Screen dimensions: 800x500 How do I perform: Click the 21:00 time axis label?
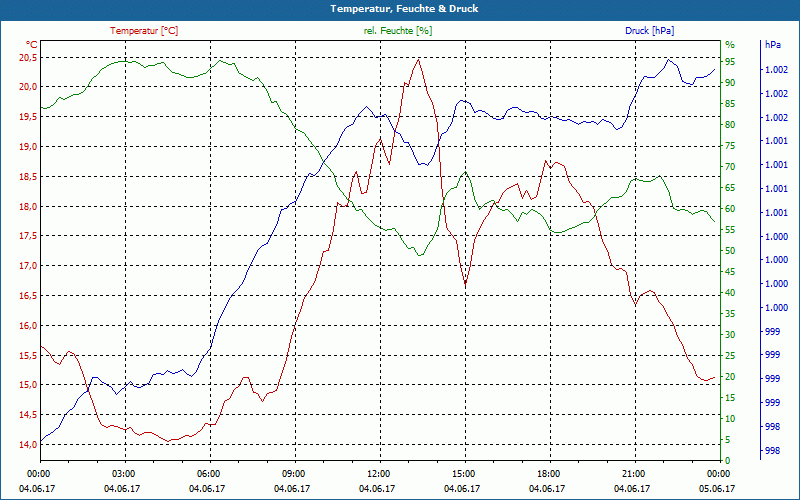[632, 473]
